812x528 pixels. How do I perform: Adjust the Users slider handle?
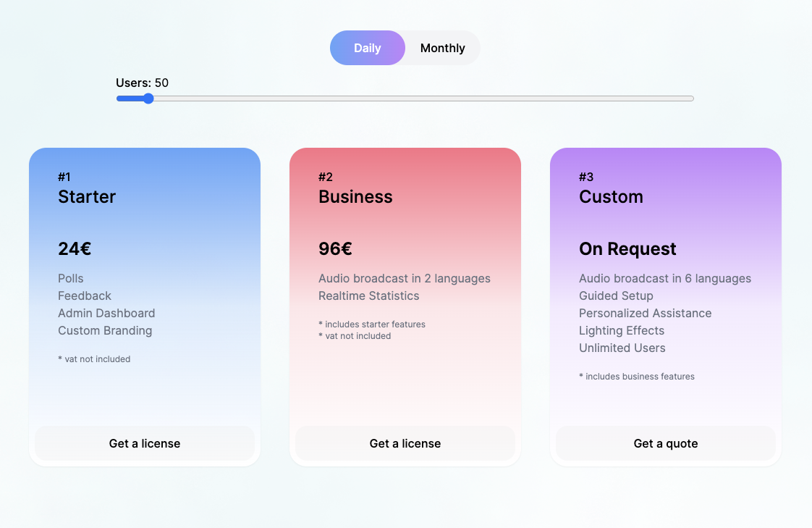[x=148, y=99]
